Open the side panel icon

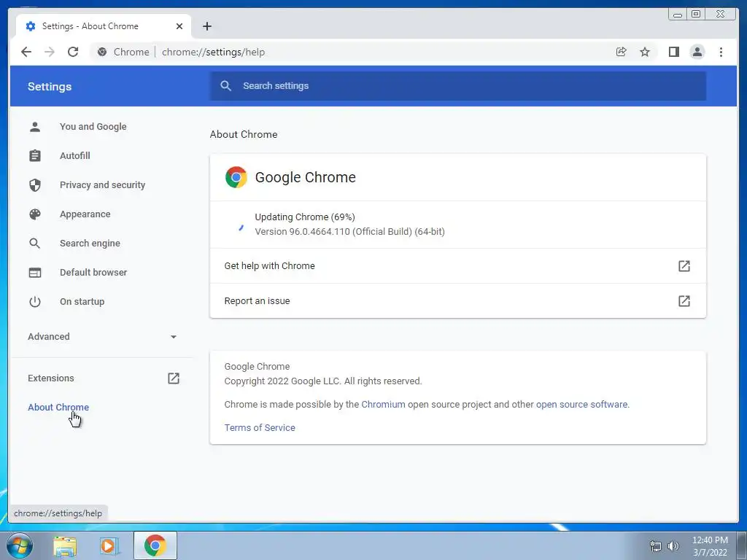tap(673, 52)
